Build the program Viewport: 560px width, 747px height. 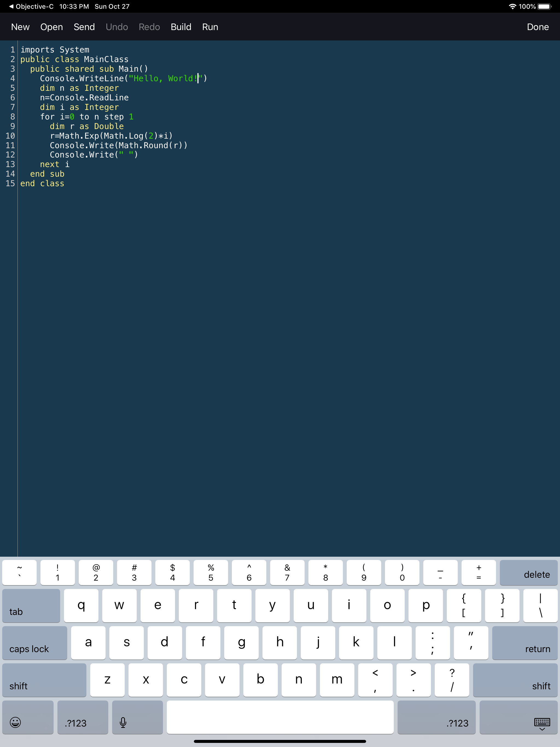coord(181,27)
